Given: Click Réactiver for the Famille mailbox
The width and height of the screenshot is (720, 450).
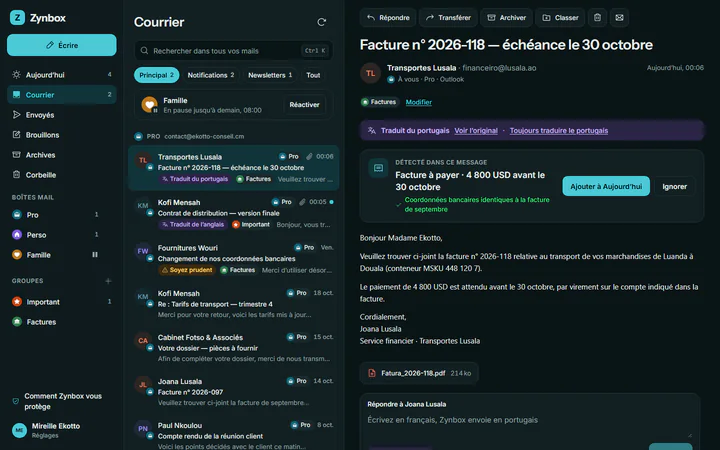Looking at the screenshot, I should pyautogui.click(x=304, y=105).
